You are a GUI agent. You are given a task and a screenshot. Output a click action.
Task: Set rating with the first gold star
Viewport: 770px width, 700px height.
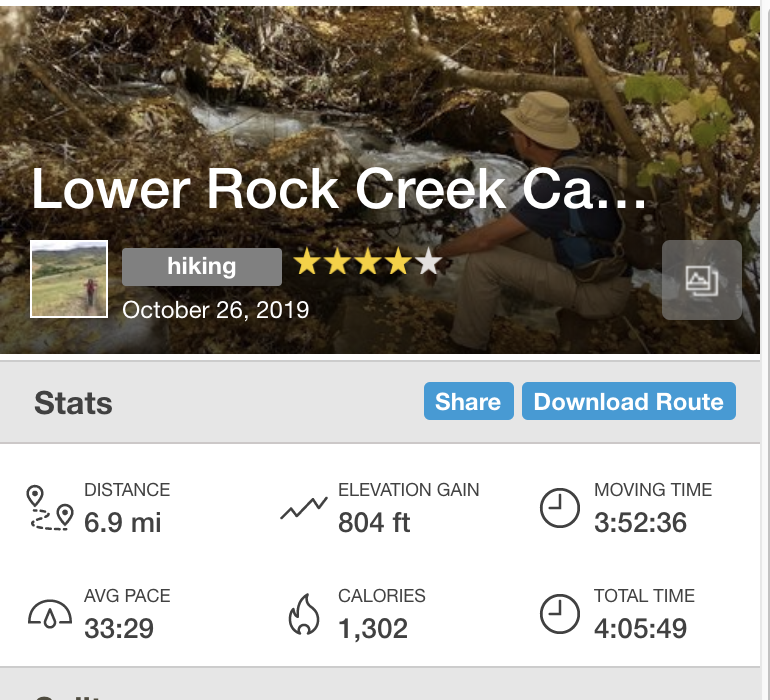(x=306, y=263)
